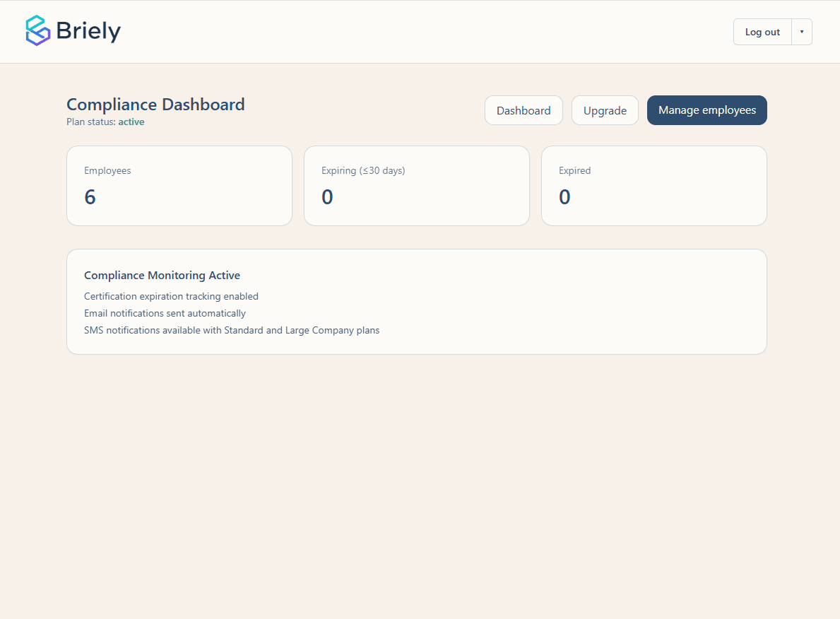Click the certification expiration tracking line
Screen dimensions: 840x619
coord(171,296)
